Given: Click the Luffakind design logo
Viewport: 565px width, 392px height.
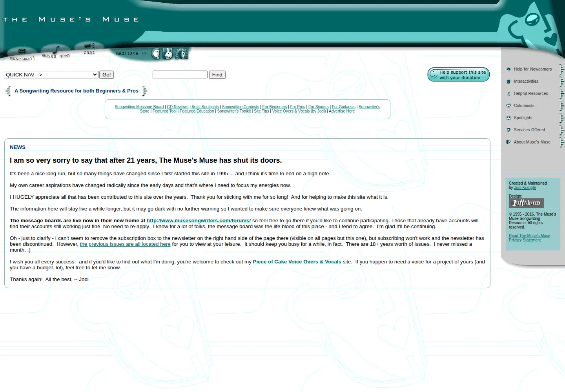Looking at the screenshot, I should coord(526,203).
